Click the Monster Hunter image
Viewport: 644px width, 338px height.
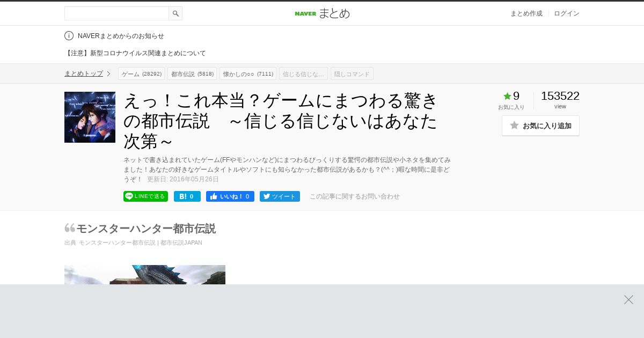click(x=145, y=275)
